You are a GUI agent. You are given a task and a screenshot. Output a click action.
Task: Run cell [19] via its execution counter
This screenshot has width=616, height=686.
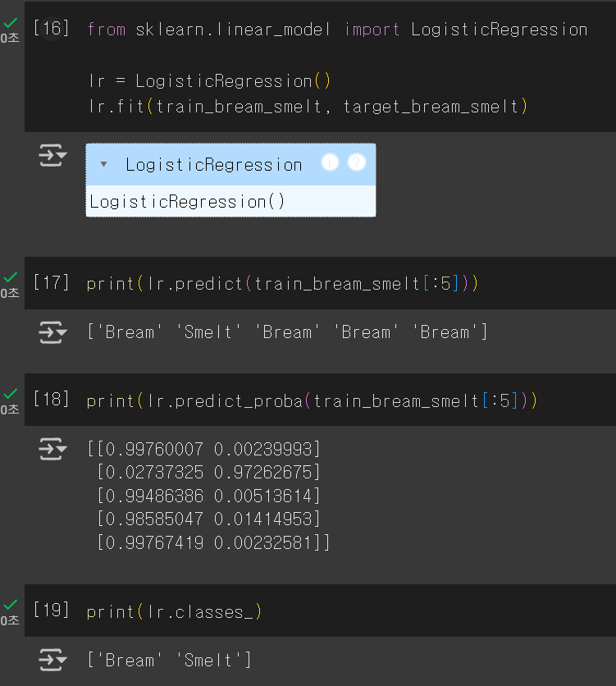[x=51, y=610]
